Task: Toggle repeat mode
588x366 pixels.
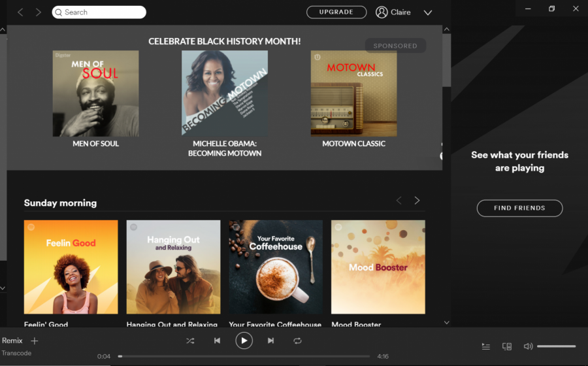Action: click(x=297, y=341)
